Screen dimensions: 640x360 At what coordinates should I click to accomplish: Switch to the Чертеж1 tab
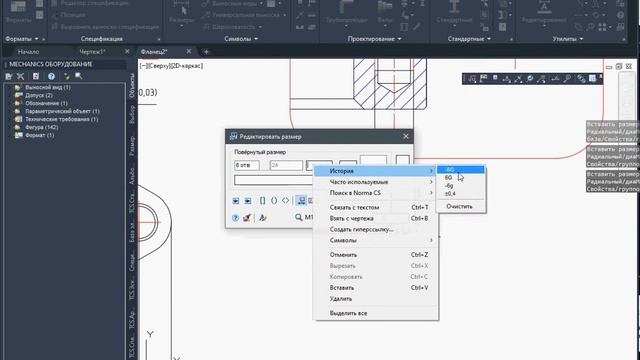(x=93, y=52)
